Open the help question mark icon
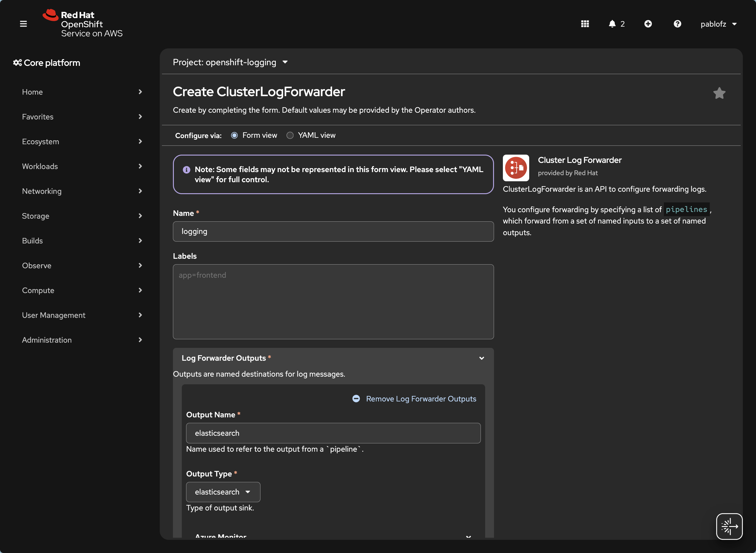 [677, 24]
